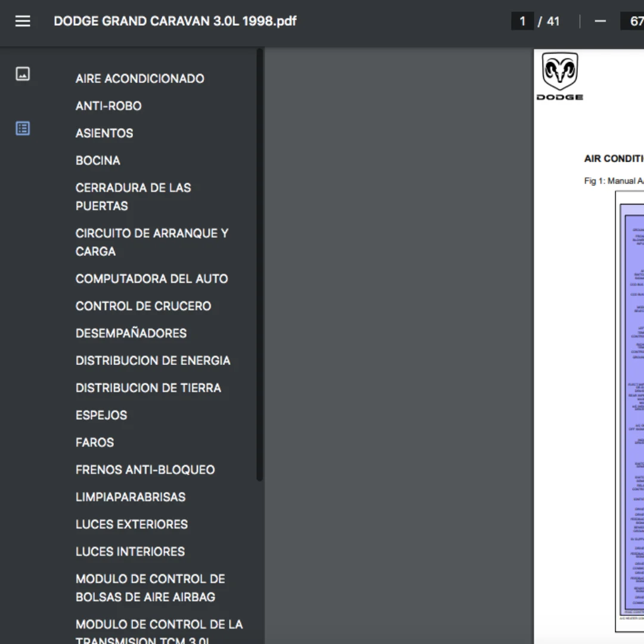Image resolution: width=644 pixels, height=644 pixels.
Task: Go to CIRCUITO DE ARRANQUE Y CARGA
Action: (152, 242)
